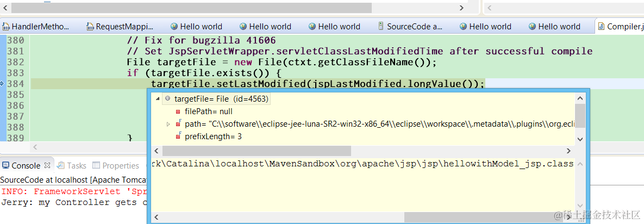Screen dimensions: 644x224
Task: Click line number 389 in the gutter
Action: (16, 138)
